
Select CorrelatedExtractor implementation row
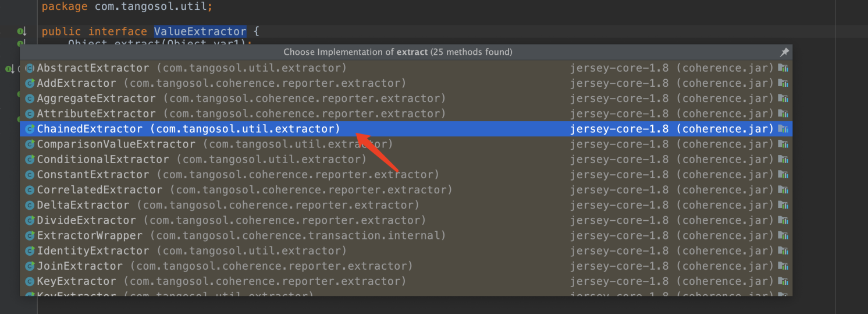(x=406, y=190)
